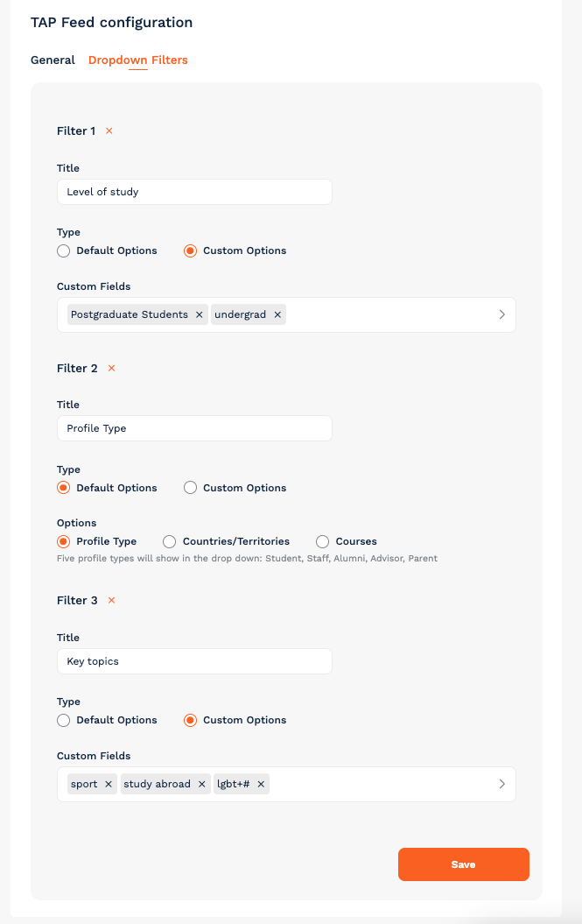This screenshot has height=924, width=582.
Task: Delete Filter 1 using the orange X
Action: 109,130
